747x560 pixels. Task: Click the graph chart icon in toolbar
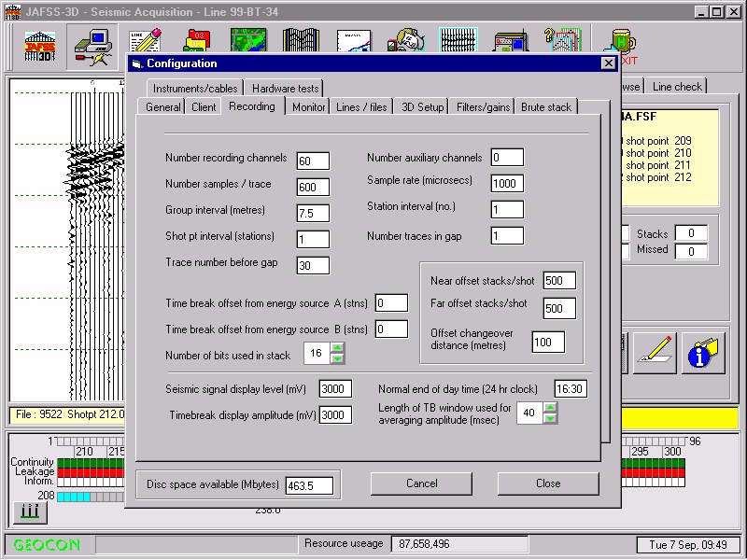pyautogui.click(x=354, y=40)
